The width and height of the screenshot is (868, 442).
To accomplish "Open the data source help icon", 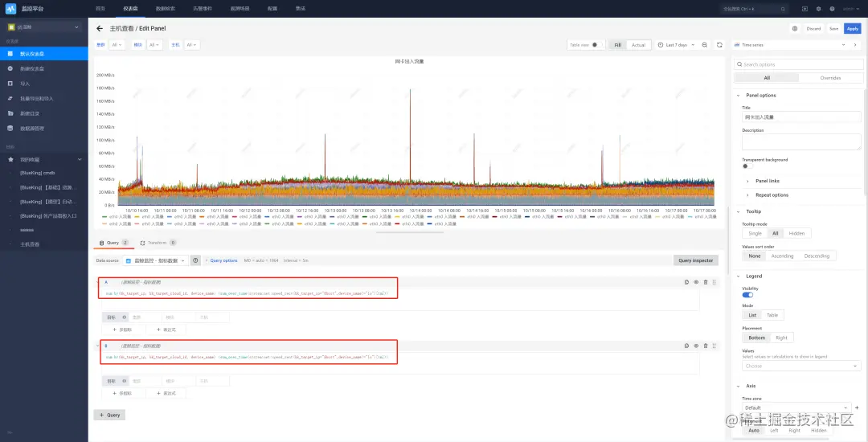I will (x=195, y=260).
